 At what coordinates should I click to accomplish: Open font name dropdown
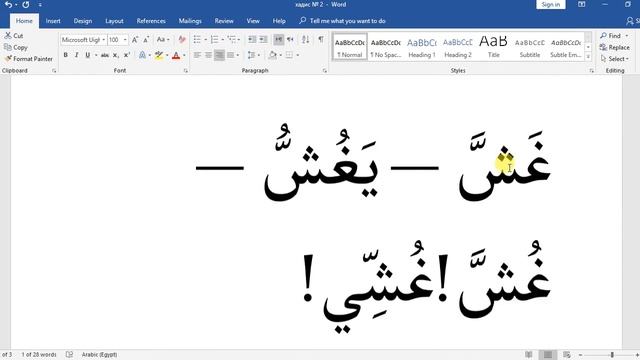pyautogui.click(x=103, y=40)
